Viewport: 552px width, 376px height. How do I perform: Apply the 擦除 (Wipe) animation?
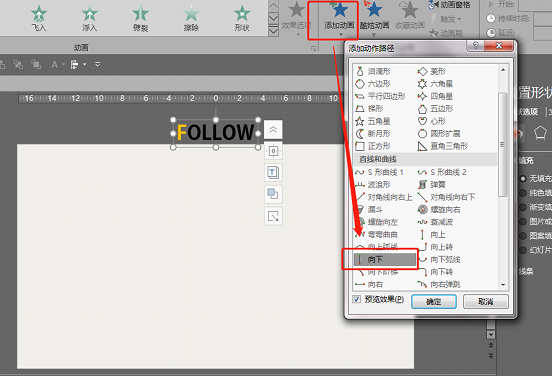pos(191,18)
